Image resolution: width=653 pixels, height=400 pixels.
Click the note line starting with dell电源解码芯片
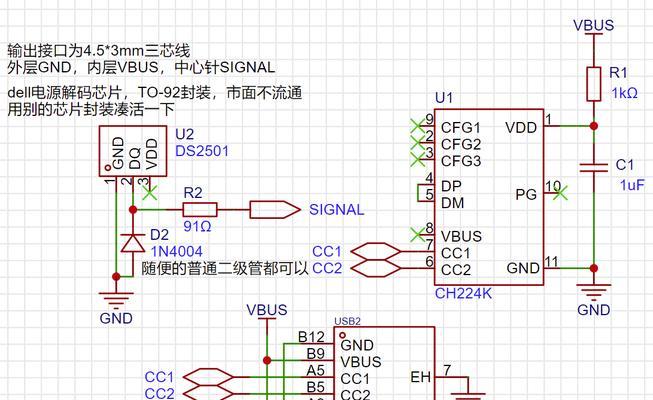(155, 92)
